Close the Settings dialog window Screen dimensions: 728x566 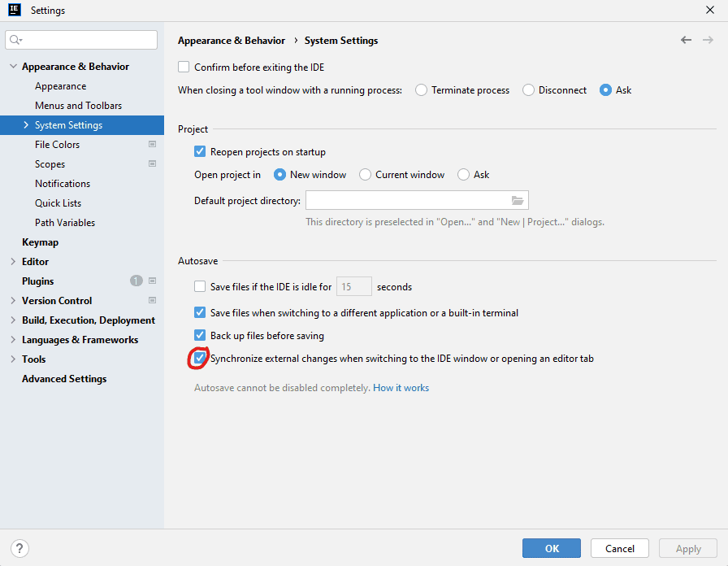coord(710,10)
